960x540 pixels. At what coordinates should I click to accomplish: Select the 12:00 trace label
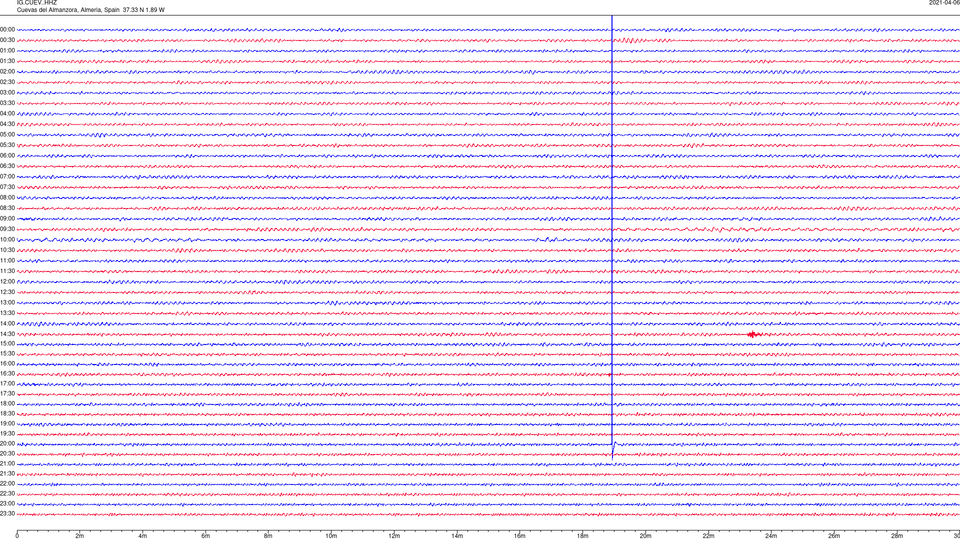[x=7, y=282]
